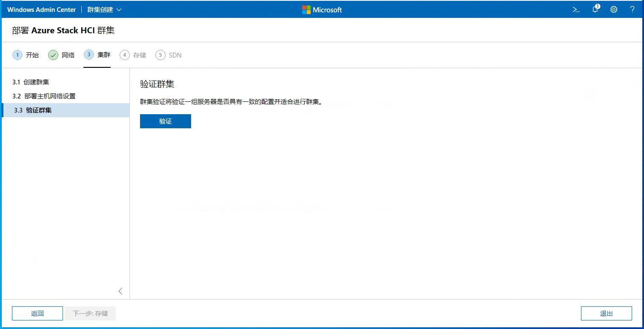The width and height of the screenshot is (644, 329).
Task: Click the 返回 button
Action: [x=37, y=313]
